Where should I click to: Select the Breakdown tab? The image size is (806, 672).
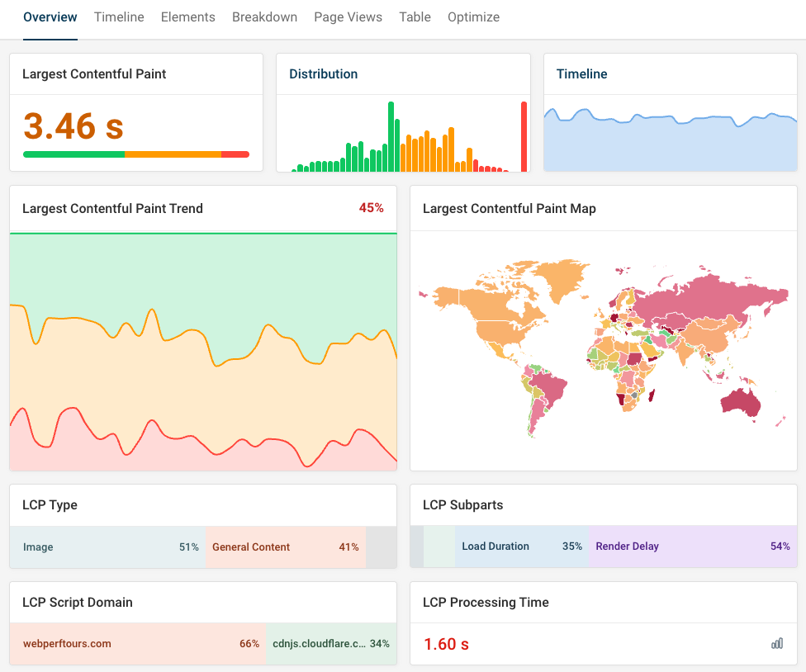[264, 17]
